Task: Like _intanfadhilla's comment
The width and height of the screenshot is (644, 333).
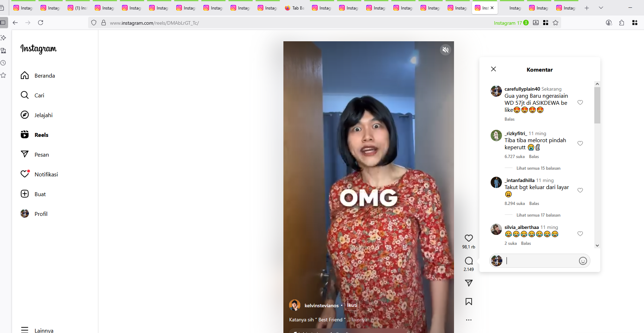Action: coord(580,190)
